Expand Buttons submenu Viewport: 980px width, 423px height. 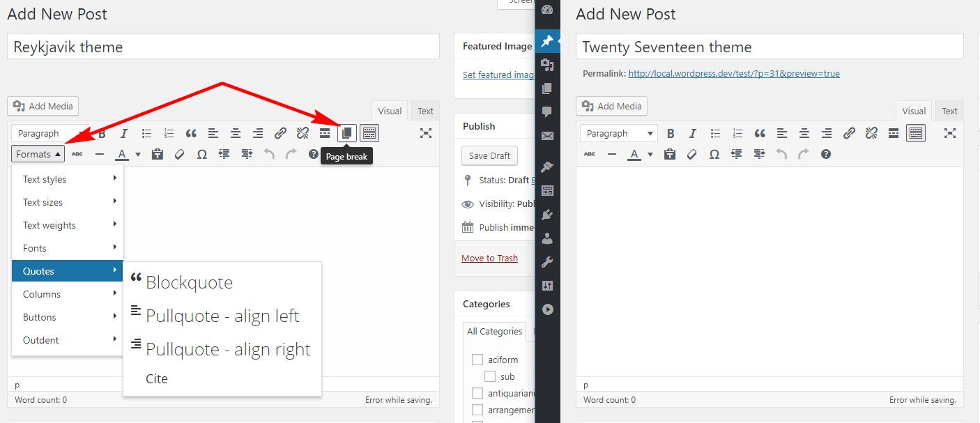(x=68, y=317)
